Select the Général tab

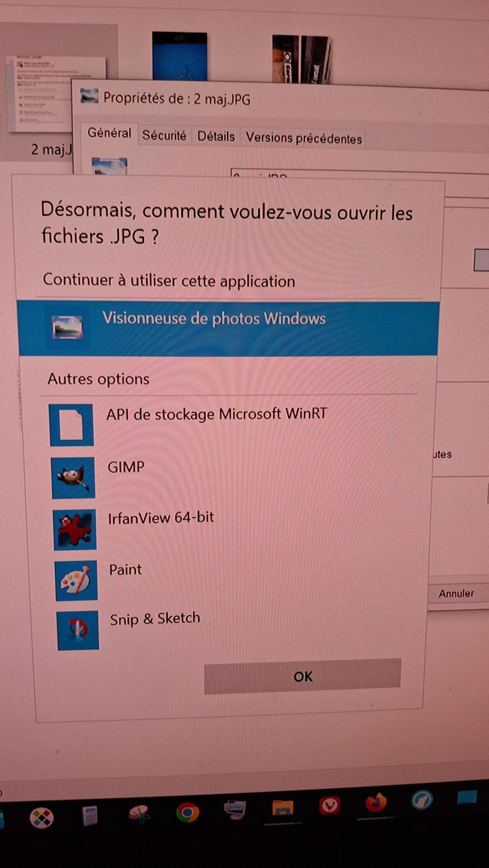point(109,133)
